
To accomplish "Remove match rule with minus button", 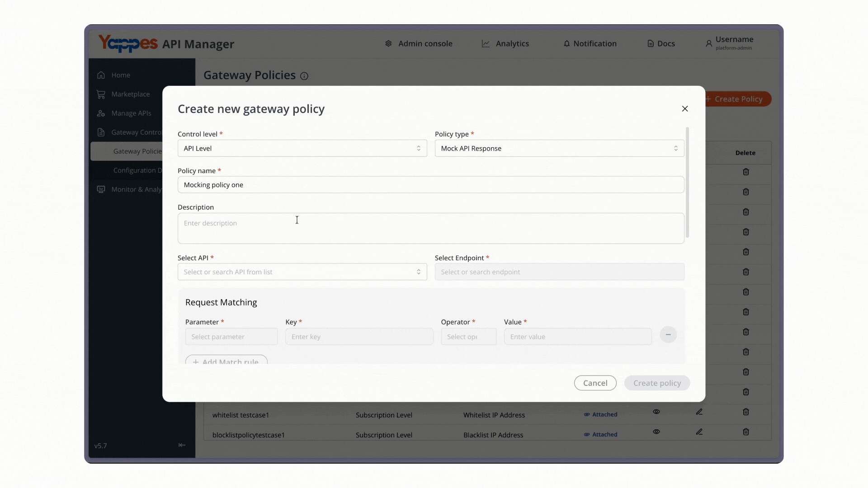I will coord(668,335).
